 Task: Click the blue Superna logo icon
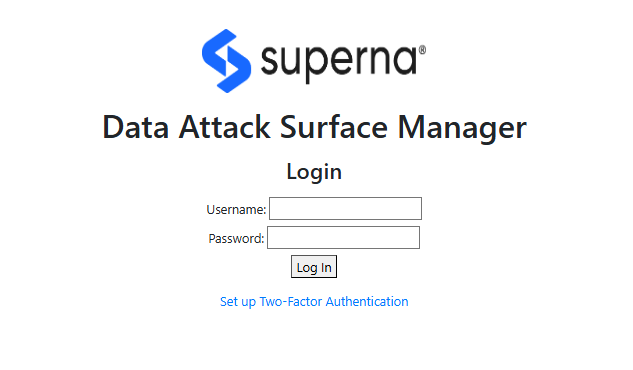(226, 61)
